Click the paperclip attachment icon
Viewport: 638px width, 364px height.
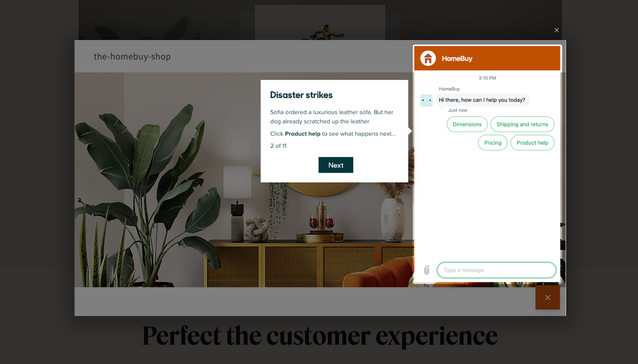click(427, 270)
